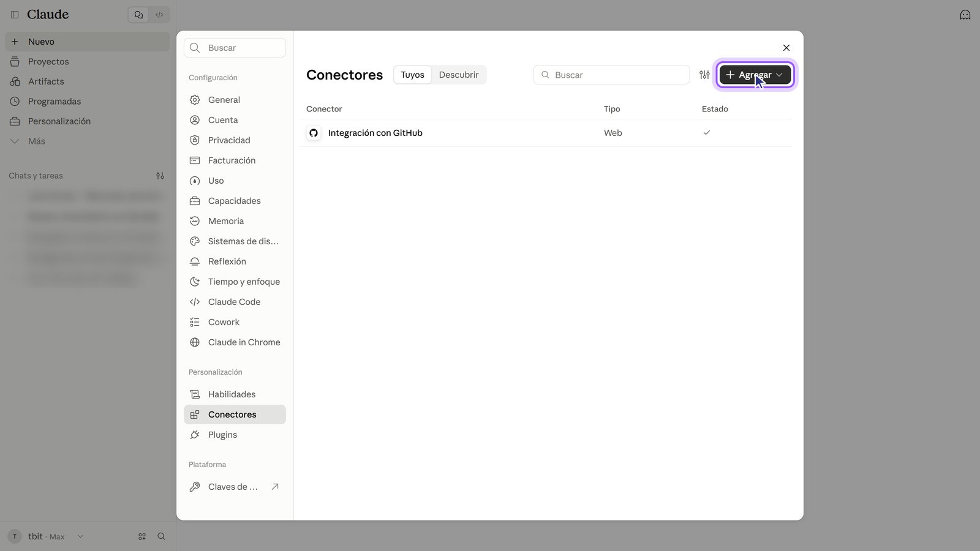The height and width of the screenshot is (551, 980).
Task: Open Sistemas de diseño settings
Action: click(235, 241)
